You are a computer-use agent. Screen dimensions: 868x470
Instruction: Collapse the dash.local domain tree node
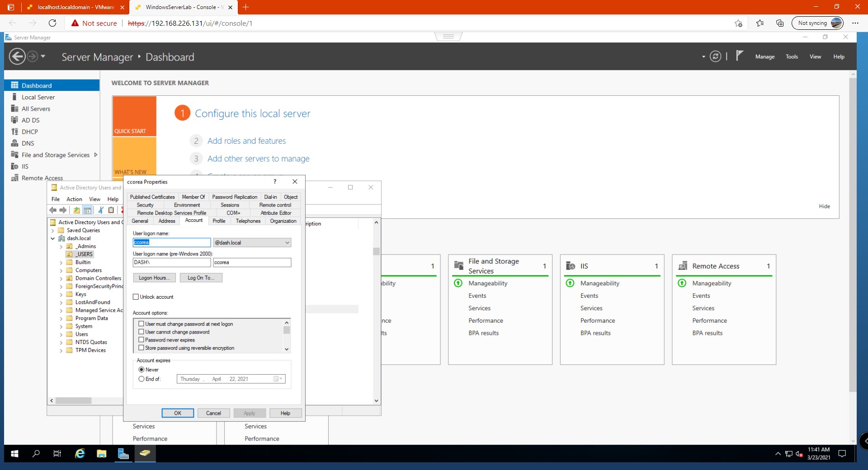(53, 239)
